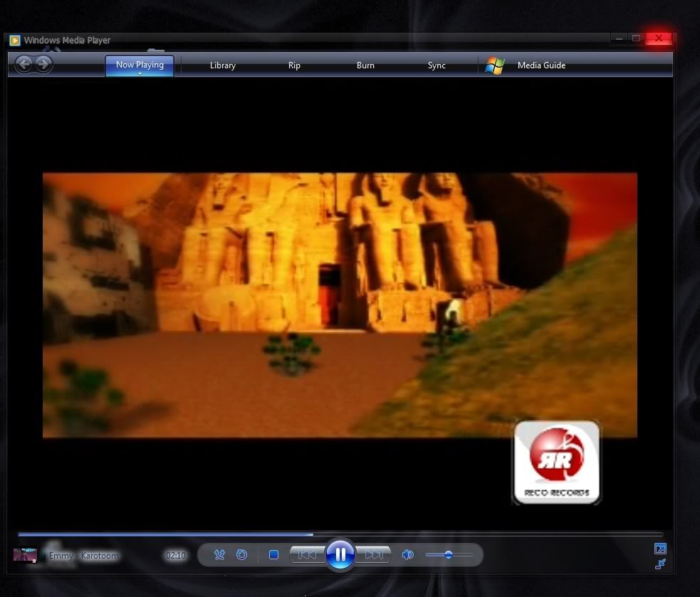Turn on shuffle playback

pyautogui.click(x=219, y=554)
